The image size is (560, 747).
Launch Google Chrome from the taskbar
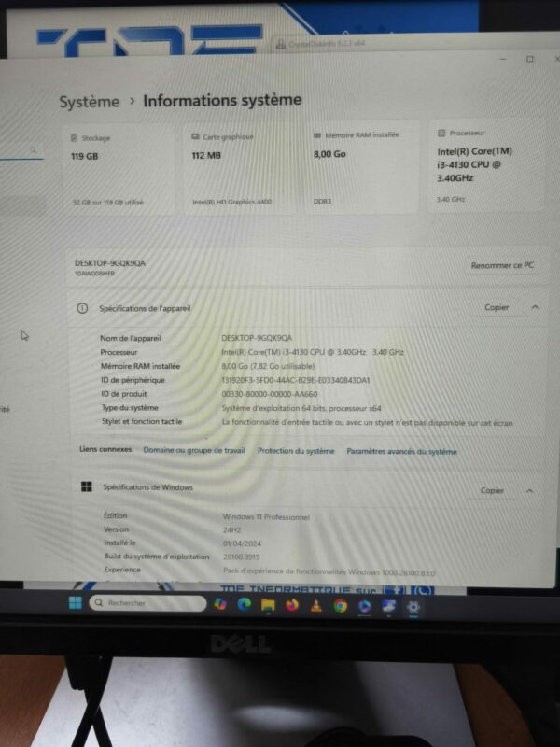(340, 605)
